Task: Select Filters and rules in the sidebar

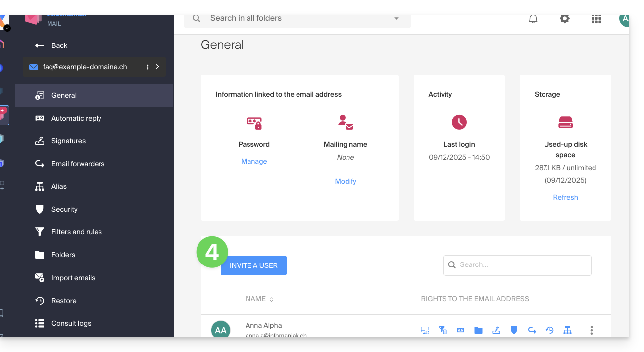Action: click(x=76, y=232)
